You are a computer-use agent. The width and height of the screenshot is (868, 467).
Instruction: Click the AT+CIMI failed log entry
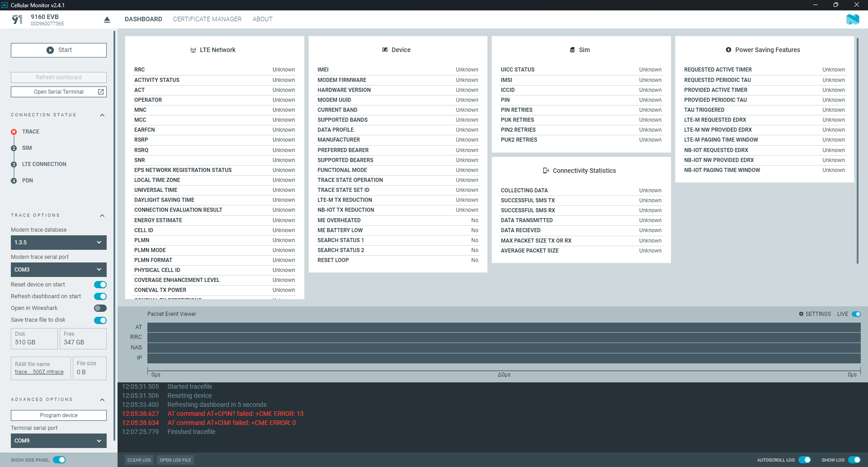209,423
